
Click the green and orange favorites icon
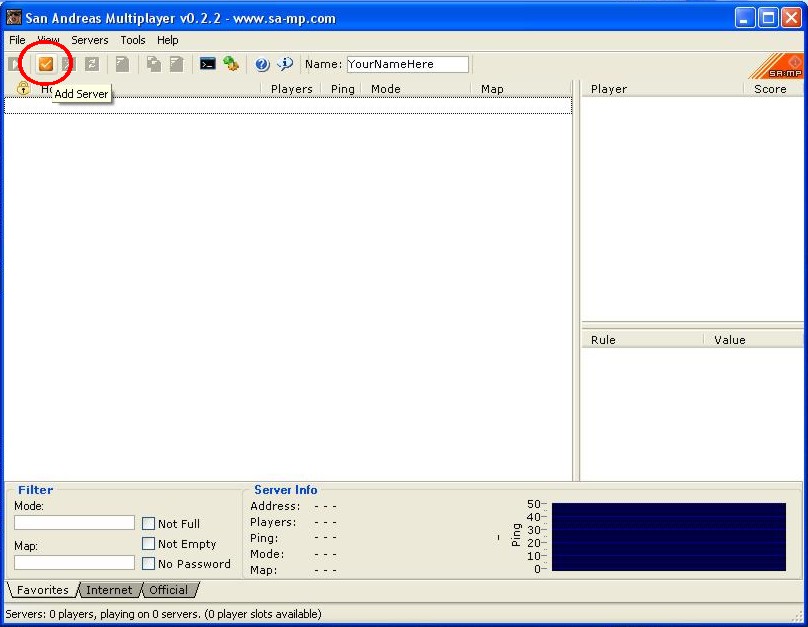[x=231, y=64]
